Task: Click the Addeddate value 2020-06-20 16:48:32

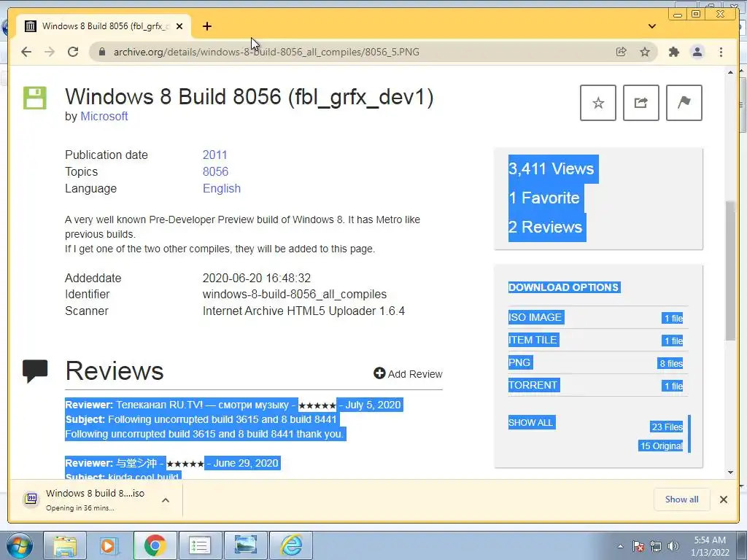Action: coord(256,278)
